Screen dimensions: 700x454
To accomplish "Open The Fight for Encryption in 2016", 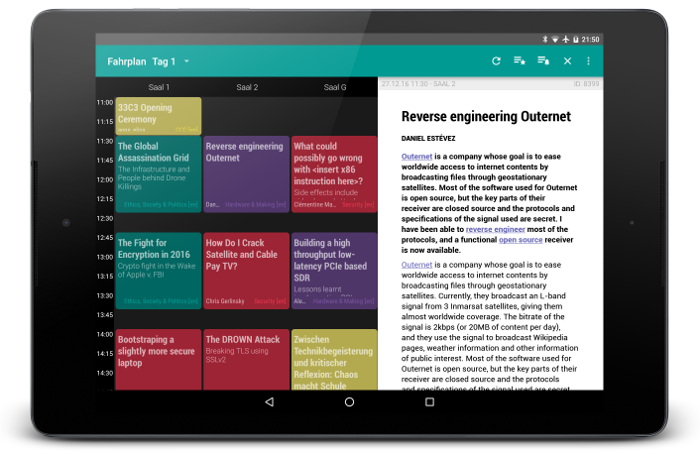I will [x=158, y=271].
